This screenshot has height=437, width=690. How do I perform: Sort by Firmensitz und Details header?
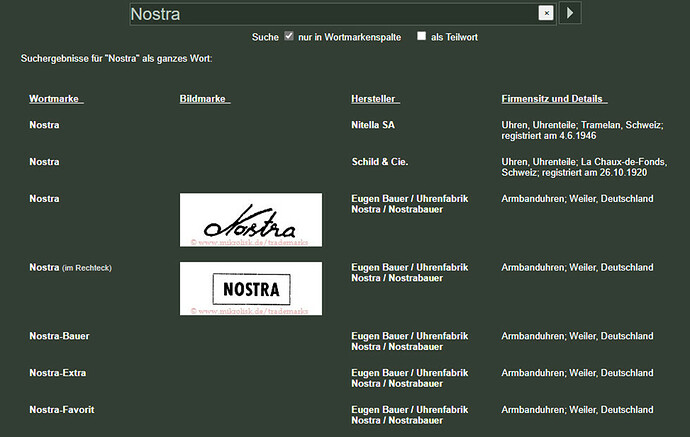[x=554, y=99]
